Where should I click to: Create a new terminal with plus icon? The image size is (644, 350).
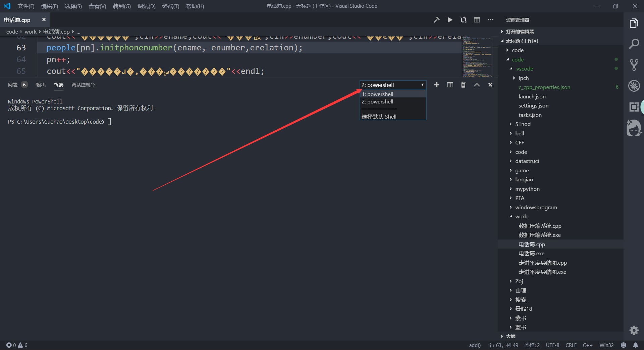pos(436,85)
